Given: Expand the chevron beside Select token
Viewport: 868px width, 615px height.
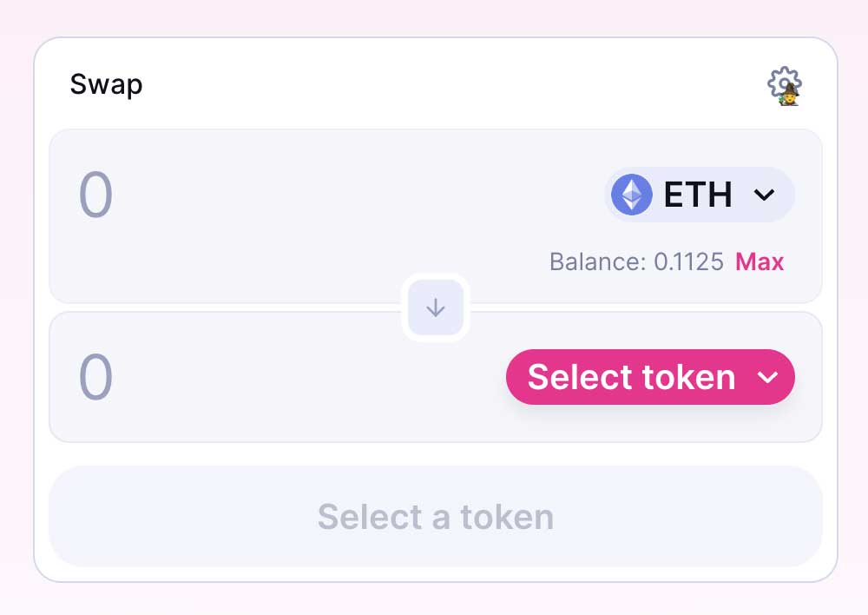Looking at the screenshot, I should coord(766,377).
